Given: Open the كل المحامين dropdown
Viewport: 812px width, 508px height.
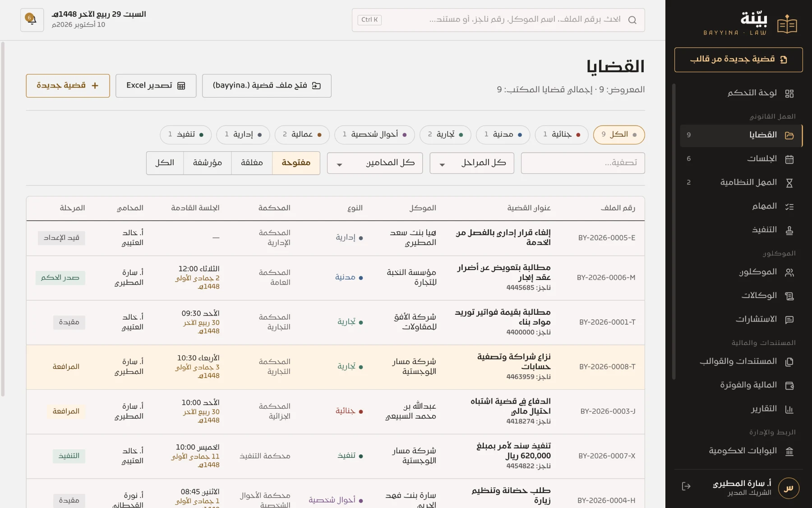Looking at the screenshot, I should [x=375, y=163].
